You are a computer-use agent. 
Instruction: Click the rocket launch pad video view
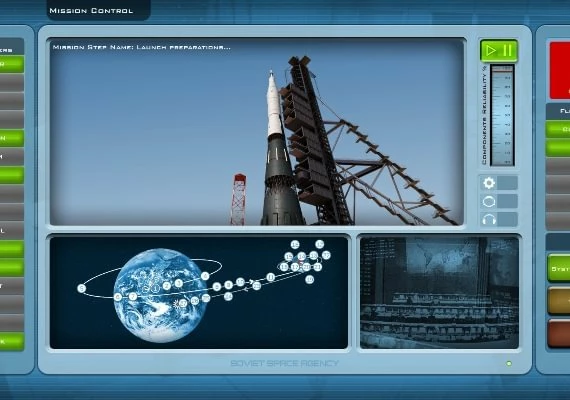point(257,132)
